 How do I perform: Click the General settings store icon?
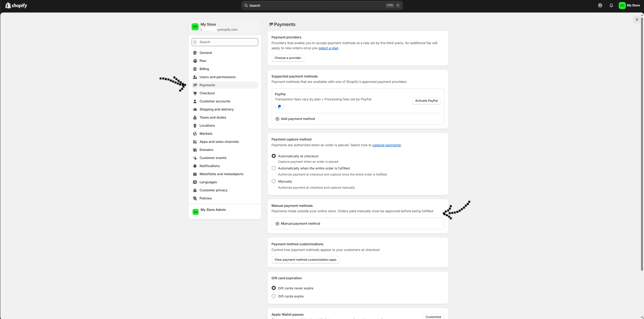tap(195, 53)
